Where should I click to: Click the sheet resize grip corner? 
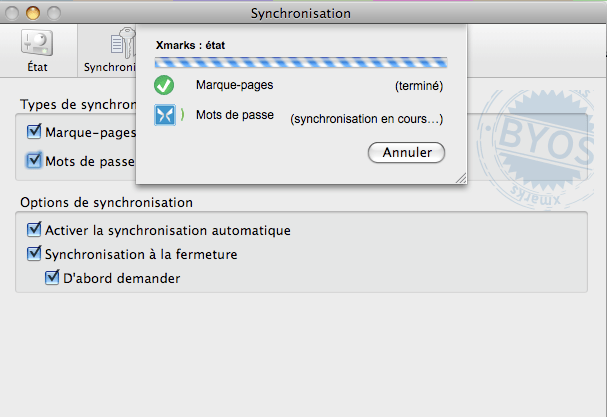461,178
